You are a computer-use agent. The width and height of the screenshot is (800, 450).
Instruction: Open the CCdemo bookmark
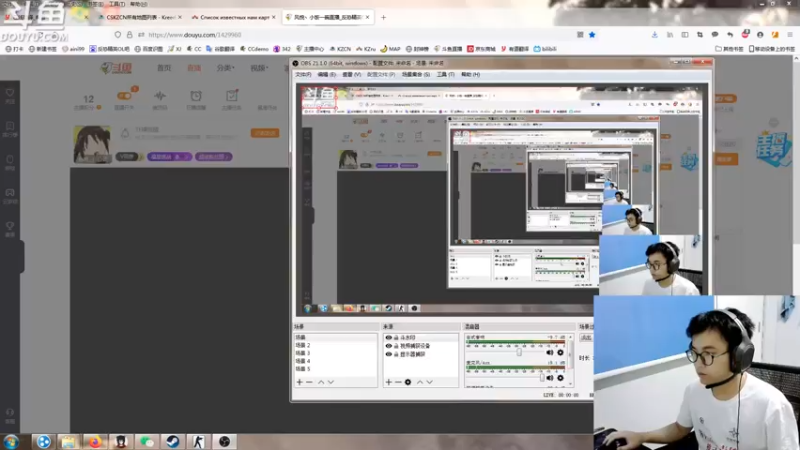click(254, 49)
